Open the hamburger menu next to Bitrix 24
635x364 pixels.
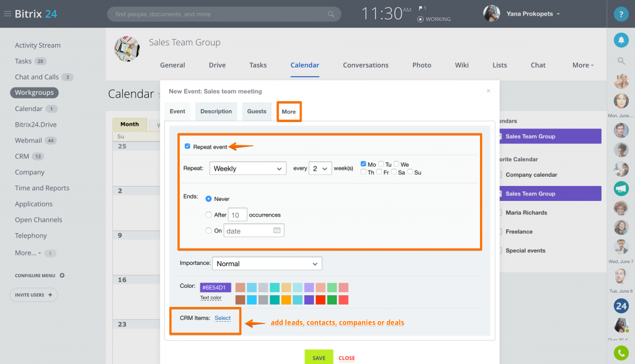pos(7,14)
